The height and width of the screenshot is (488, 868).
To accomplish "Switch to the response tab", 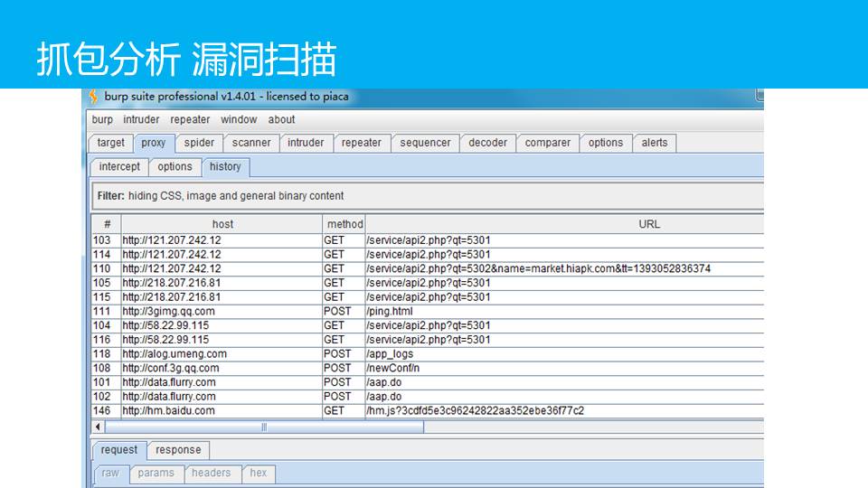I will pyautogui.click(x=178, y=450).
